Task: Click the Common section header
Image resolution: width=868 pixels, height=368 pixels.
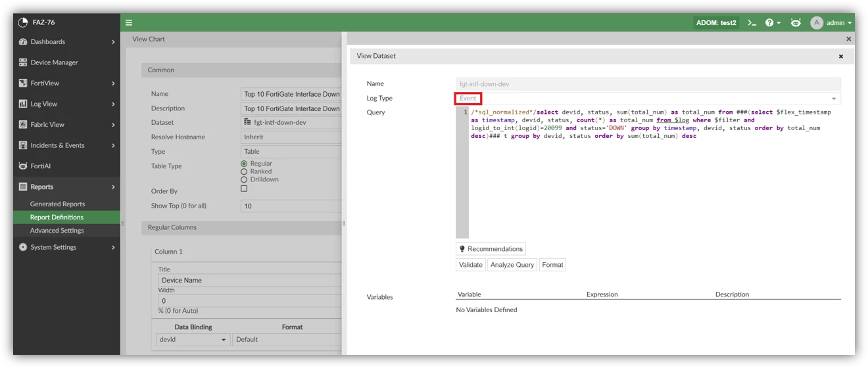Action: tap(242, 70)
